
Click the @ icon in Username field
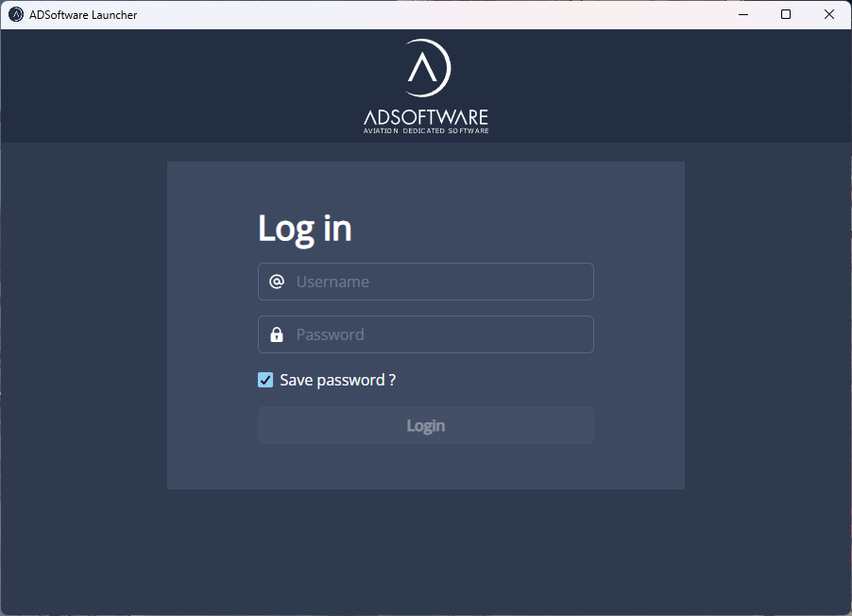pos(277,282)
